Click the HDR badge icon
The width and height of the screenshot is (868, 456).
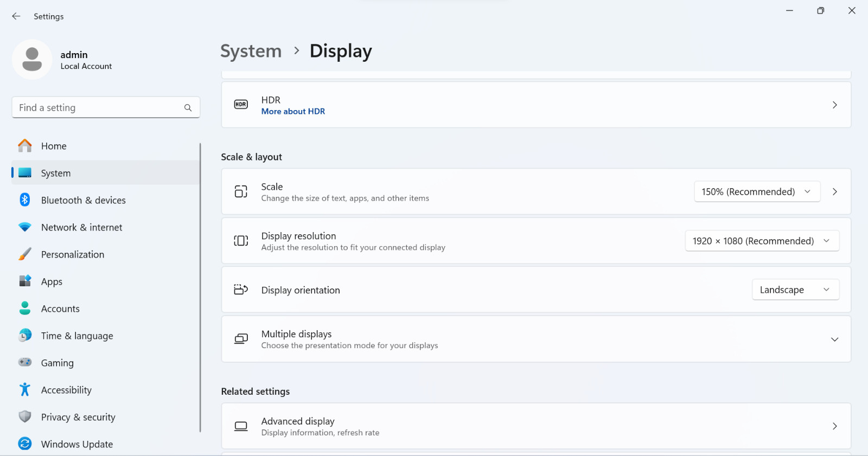pos(241,104)
